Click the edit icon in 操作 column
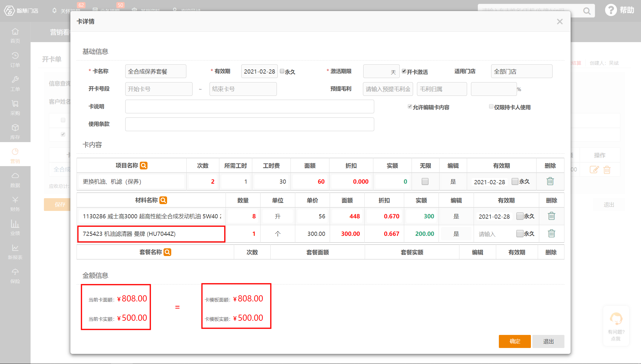Viewport: 641px width, 364px height. tap(594, 170)
